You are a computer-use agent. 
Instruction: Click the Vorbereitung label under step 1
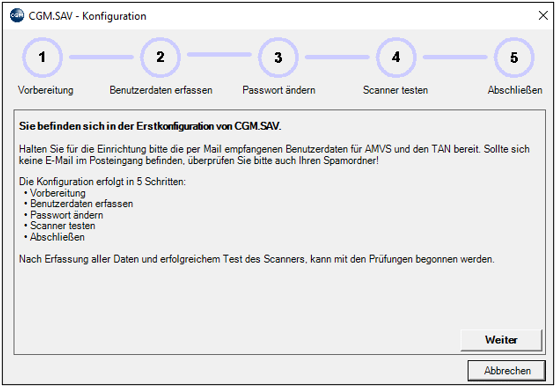pyautogui.click(x=46, y=90)
